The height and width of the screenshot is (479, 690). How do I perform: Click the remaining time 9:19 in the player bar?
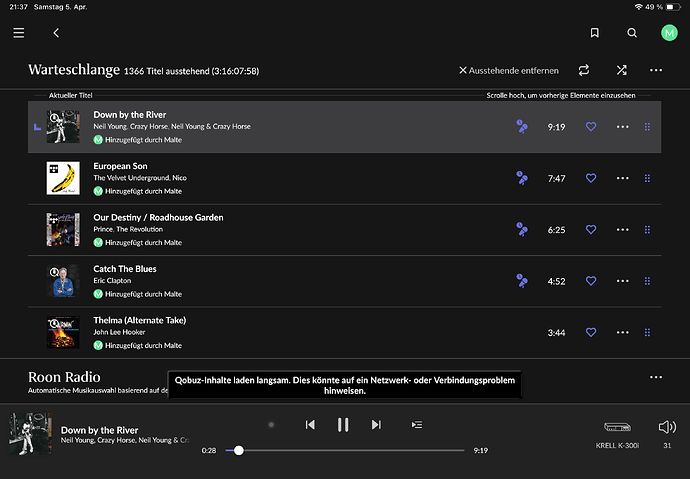(481, 451)
